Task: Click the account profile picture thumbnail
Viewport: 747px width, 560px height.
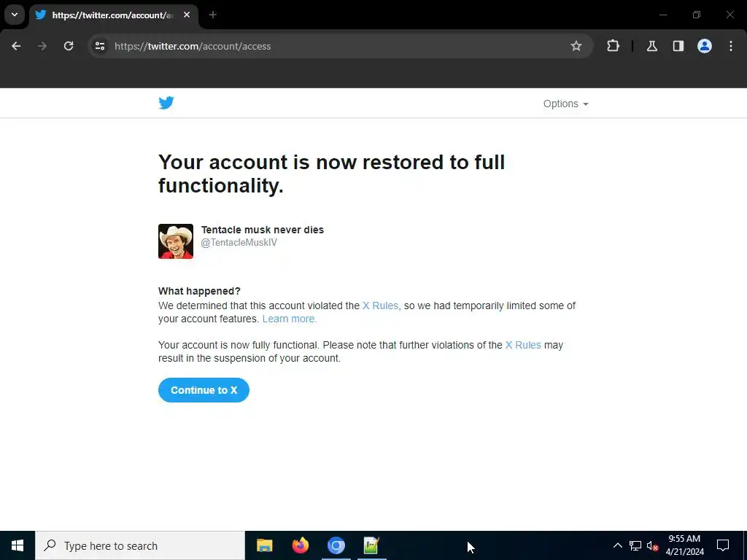Action: (x=176, y=241)
